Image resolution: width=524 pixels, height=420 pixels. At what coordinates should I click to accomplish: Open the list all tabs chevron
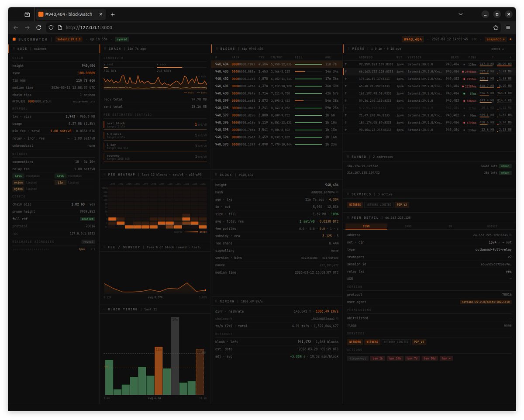[x=460, y=14]
